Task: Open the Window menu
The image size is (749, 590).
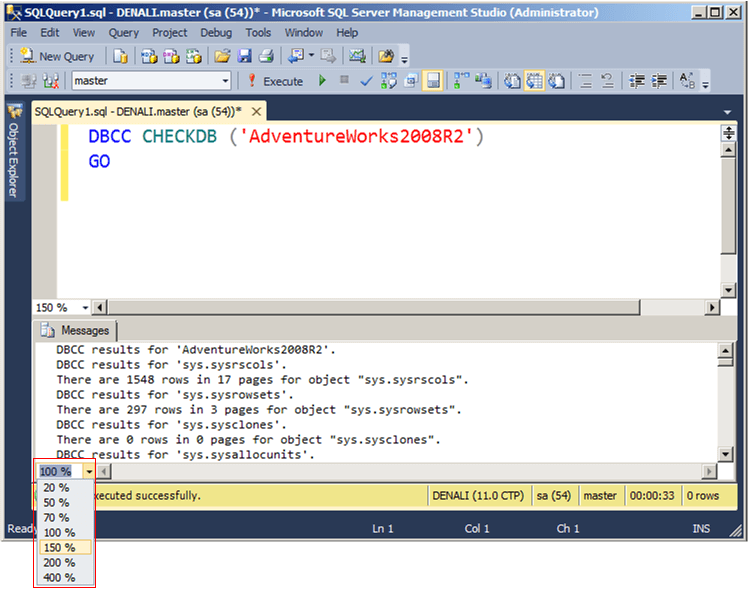Action: coord(304,32)
